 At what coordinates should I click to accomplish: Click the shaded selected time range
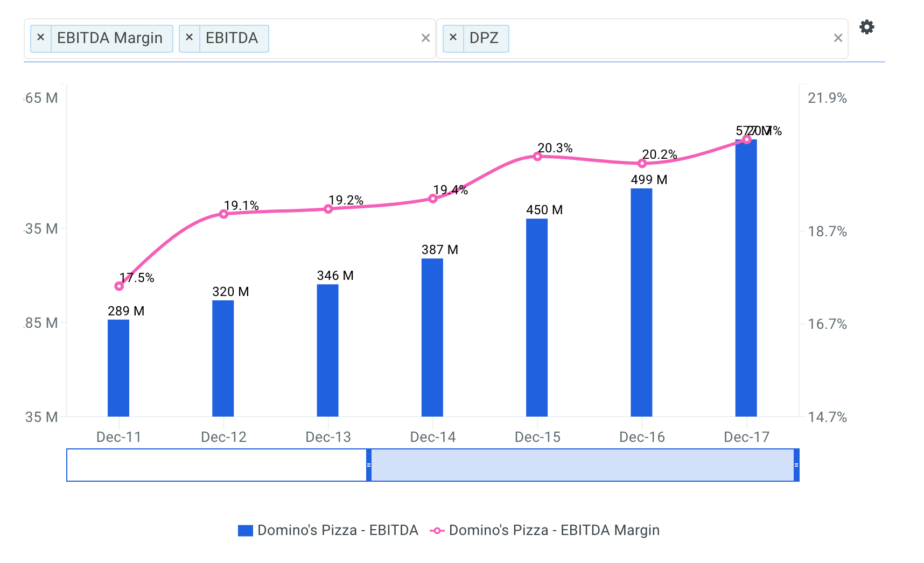pos(583,465)
